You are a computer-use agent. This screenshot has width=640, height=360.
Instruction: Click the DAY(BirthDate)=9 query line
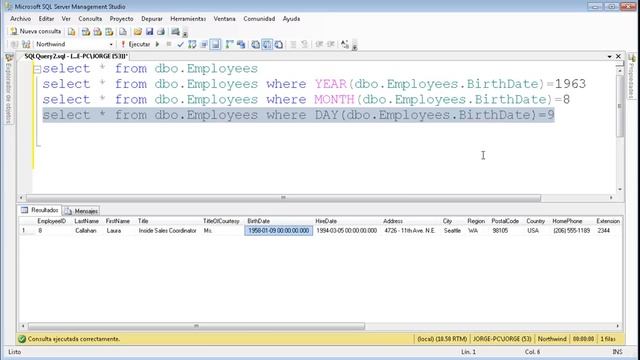[298, 115]
